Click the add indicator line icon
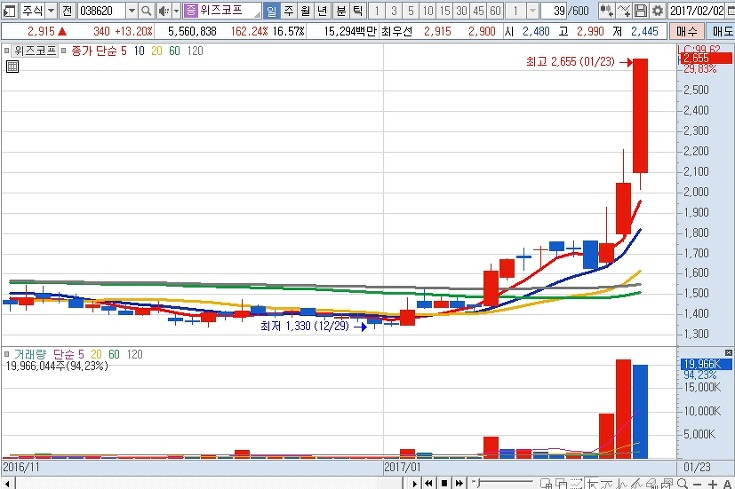The height and width of the screenshot is (489, 735). click(x=624, y=10)
